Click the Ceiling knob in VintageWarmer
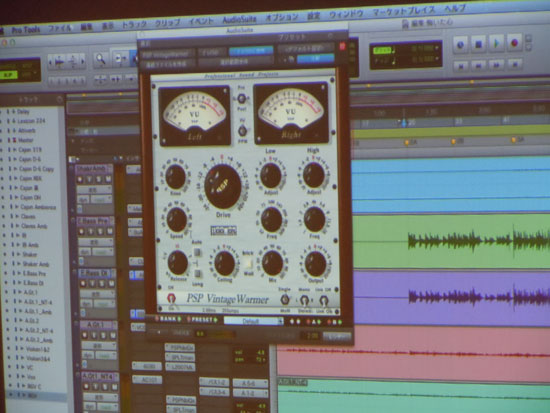The image size is (550, 413). pos(224,263)
